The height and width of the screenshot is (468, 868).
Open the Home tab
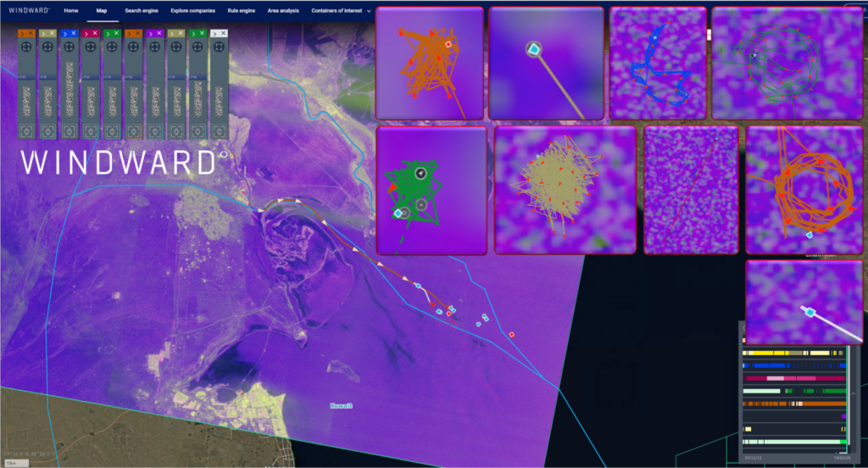click(71, 10)
